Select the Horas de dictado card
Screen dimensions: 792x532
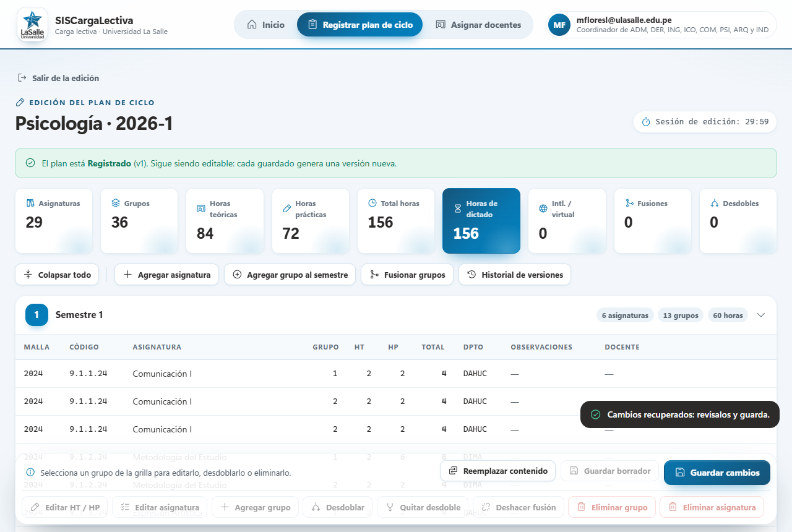(x=481, y=221)
